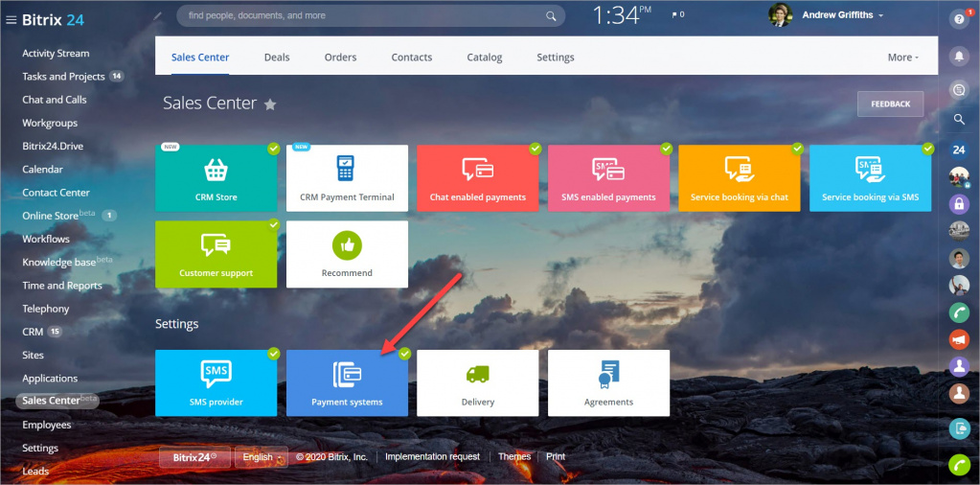Click the help question mark icon
Screen dimensions: 980x485
[x=959, y=19]
